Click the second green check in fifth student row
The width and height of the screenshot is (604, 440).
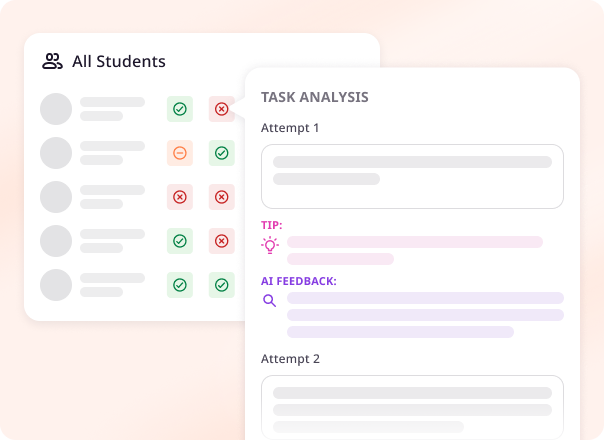pos(221,285)
